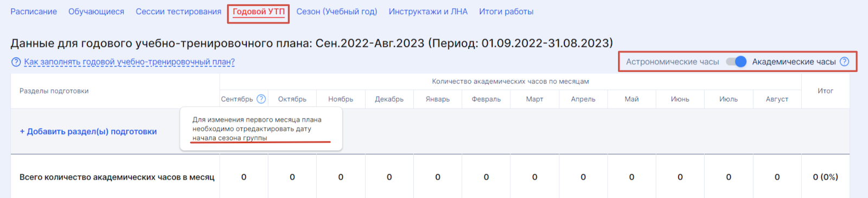
Task: Open Как заполнять годовой учебно-тренировочный план link
Action: click(x=129, y=62)
